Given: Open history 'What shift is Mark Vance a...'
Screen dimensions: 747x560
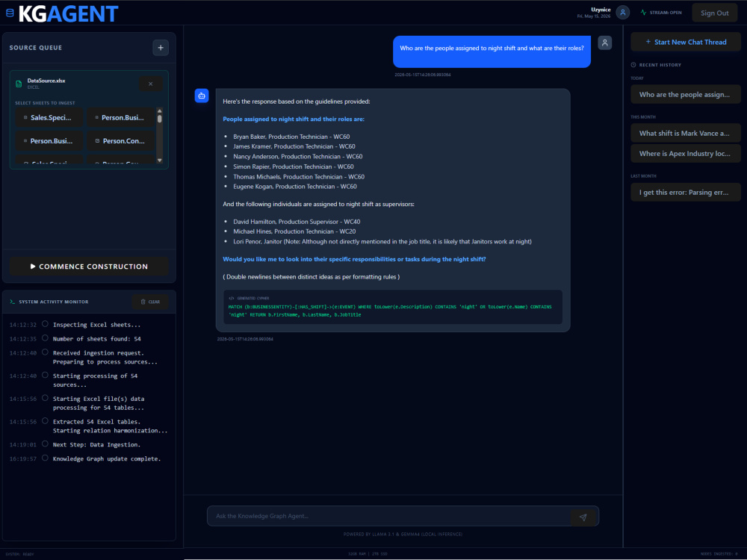Looking at the screenshot, I should (686, 134).
